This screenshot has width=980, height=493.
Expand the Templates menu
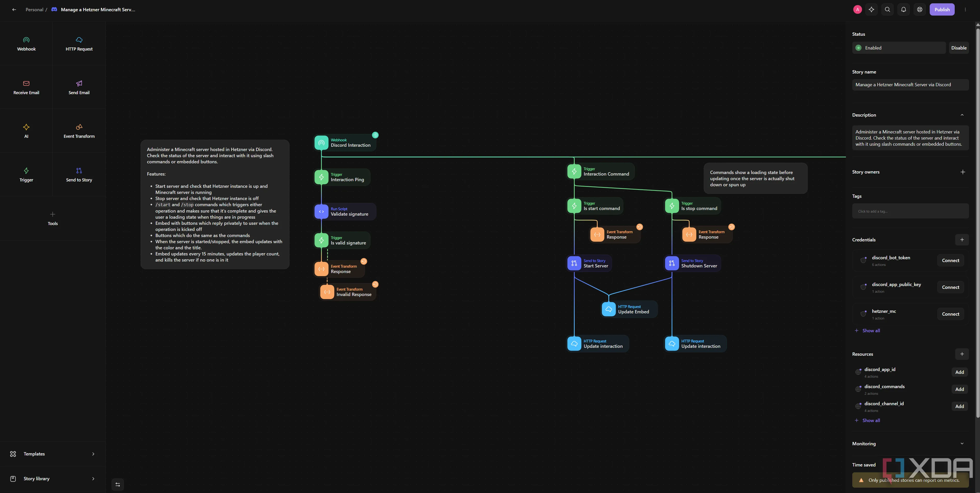[x=53, y=454]
